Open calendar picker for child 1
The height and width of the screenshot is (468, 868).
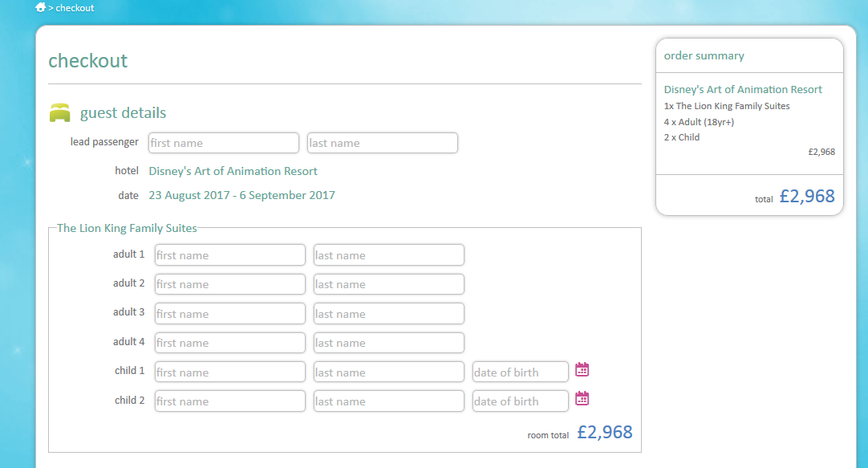[x=582, y=370]
